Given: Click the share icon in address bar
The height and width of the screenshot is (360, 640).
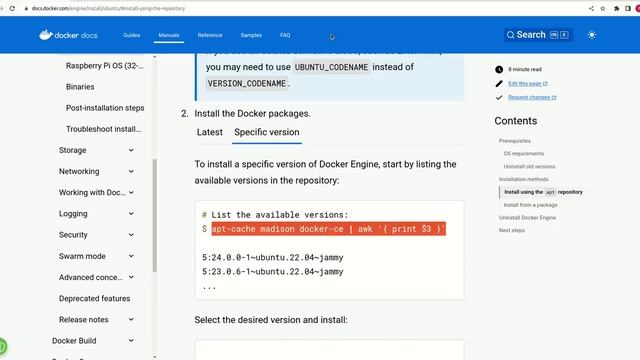Looking at the screenshot, I should [x=591, y=8].
